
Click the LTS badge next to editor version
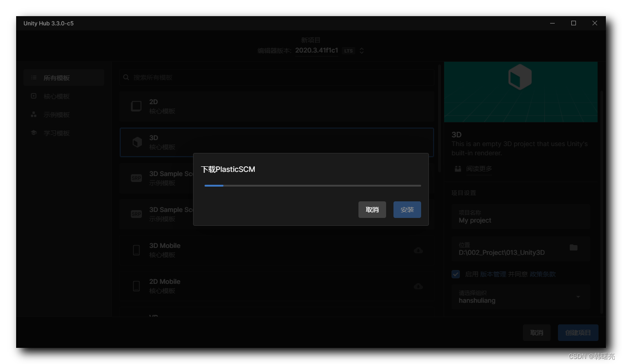point(348,51)
